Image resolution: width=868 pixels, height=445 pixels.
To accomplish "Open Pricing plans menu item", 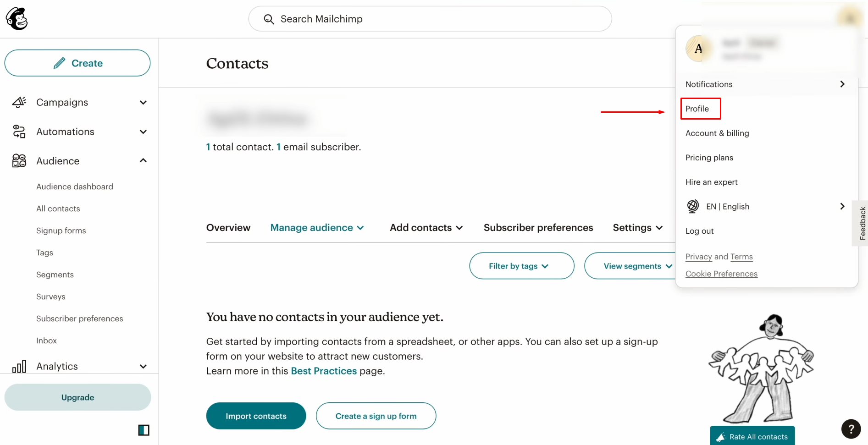I will tap(709, 158).
